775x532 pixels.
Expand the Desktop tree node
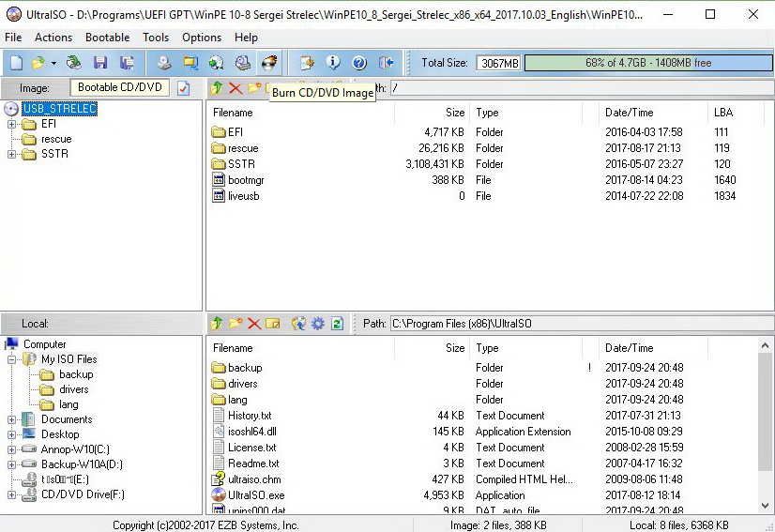[x=11, y=434]
